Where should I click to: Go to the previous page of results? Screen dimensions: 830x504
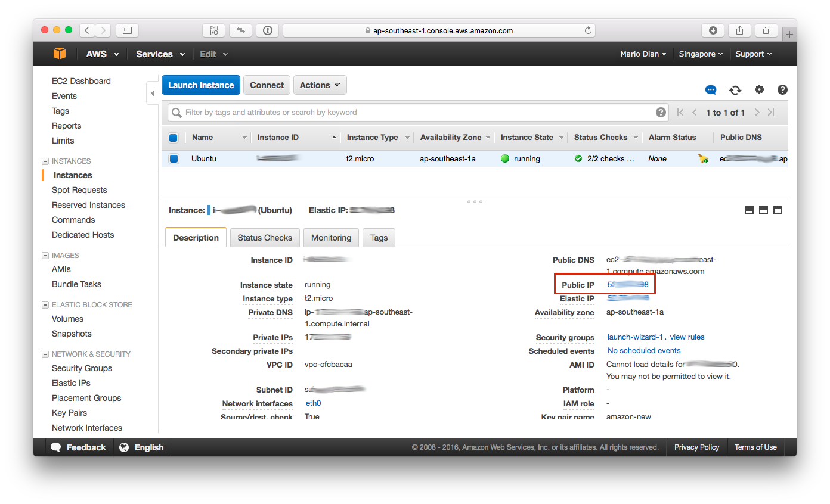point(695,112)
